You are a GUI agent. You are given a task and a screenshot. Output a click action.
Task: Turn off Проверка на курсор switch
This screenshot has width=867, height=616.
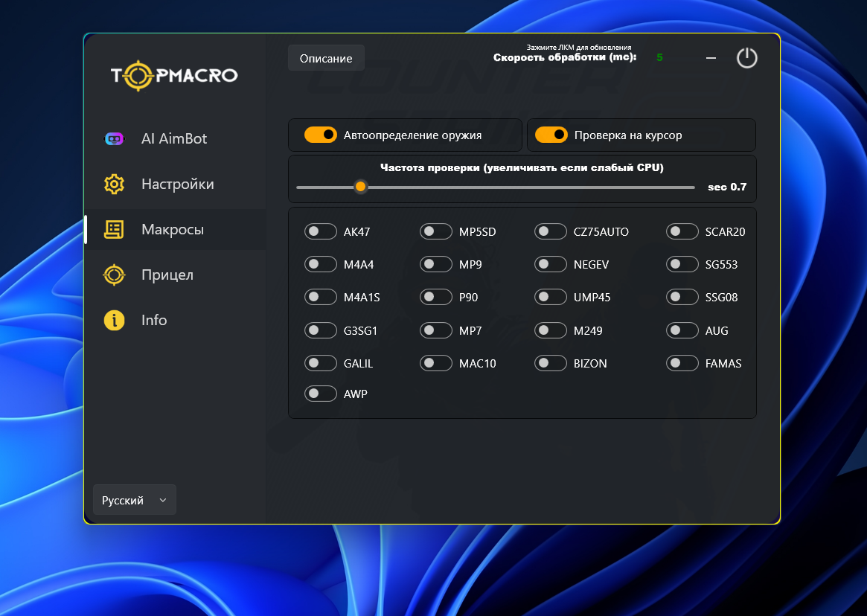pyautogui.click(x=551, y=135)
